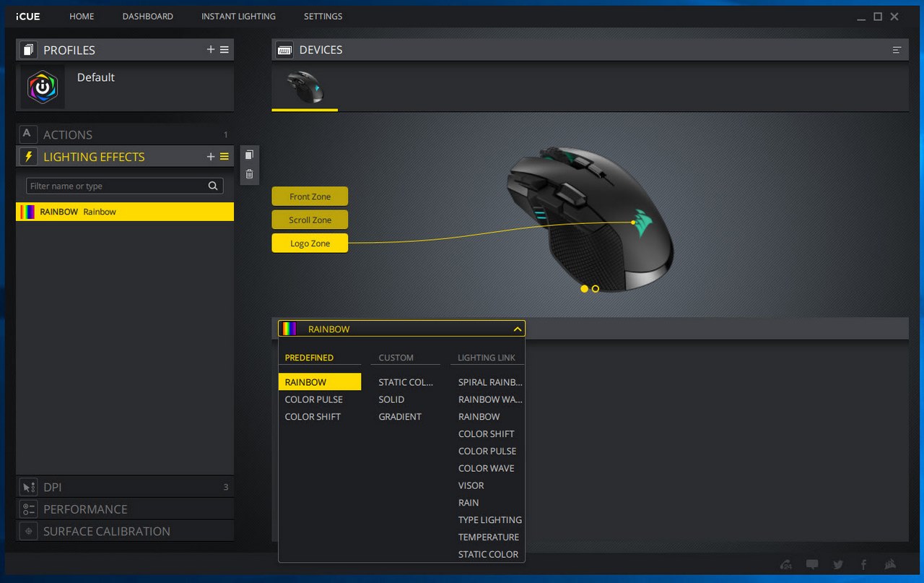Viewport: 924px width, 583px height.
Task: Open the Profiles panel menu icon
Action: pos(225,50)
